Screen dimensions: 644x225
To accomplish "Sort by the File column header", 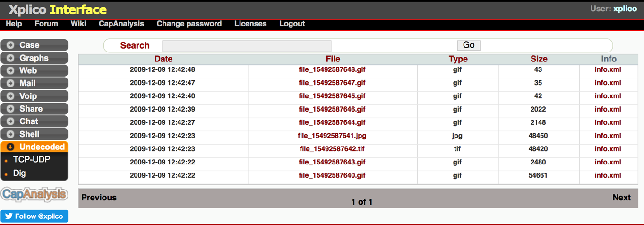I will pos(333,59).
